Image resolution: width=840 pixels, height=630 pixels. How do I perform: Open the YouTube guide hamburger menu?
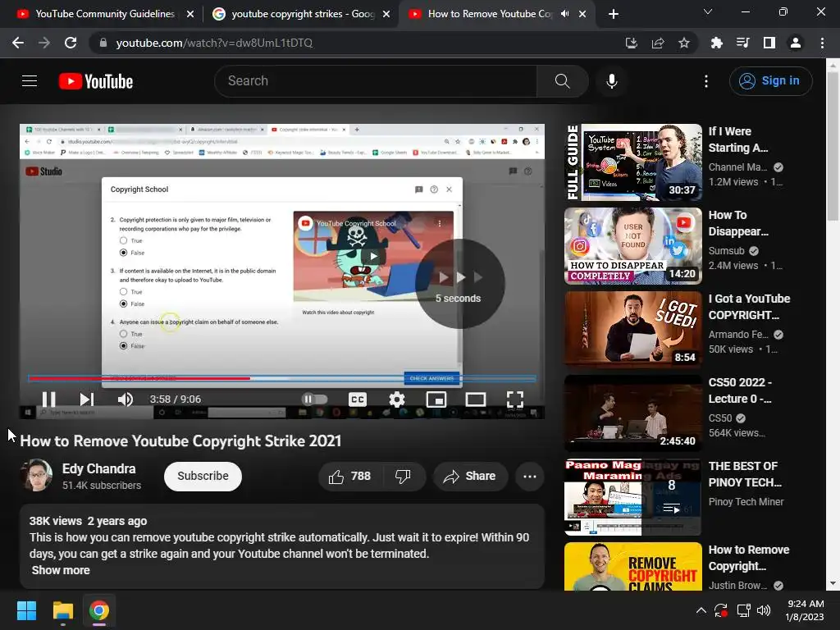coord(30,81)
